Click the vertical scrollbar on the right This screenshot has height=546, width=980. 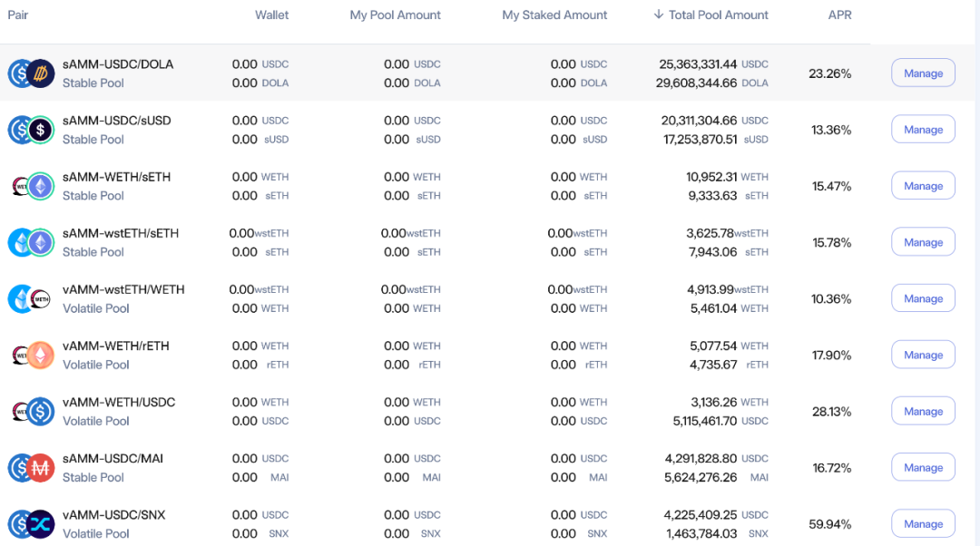tap(977, 273)
